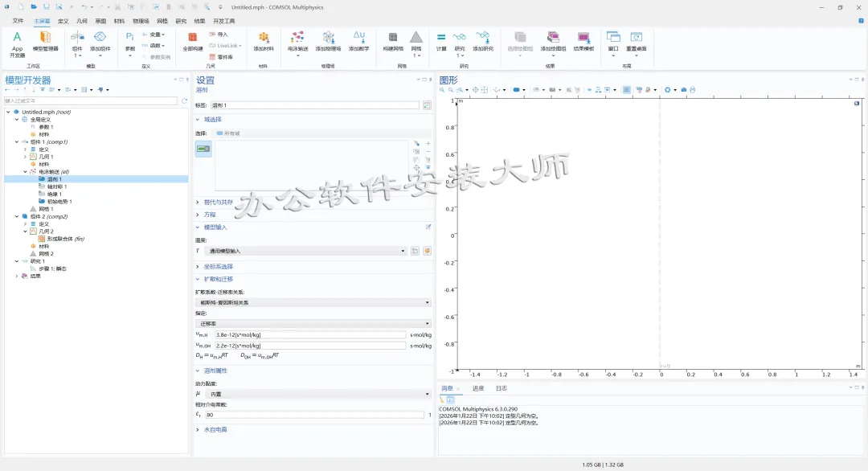
Task: Toggle the highlighted grid button in Graphics toolbar
Action: tap(627, 90)
